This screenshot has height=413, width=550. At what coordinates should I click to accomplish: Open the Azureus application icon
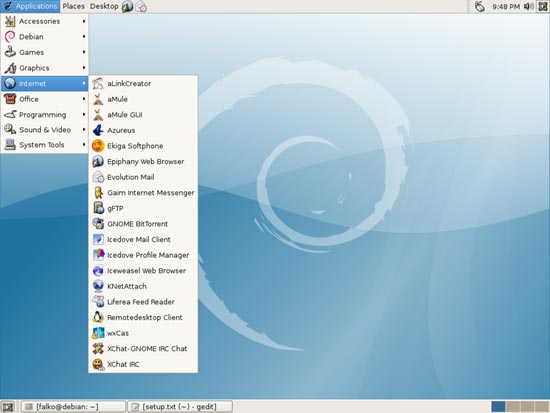coord(98,130)
